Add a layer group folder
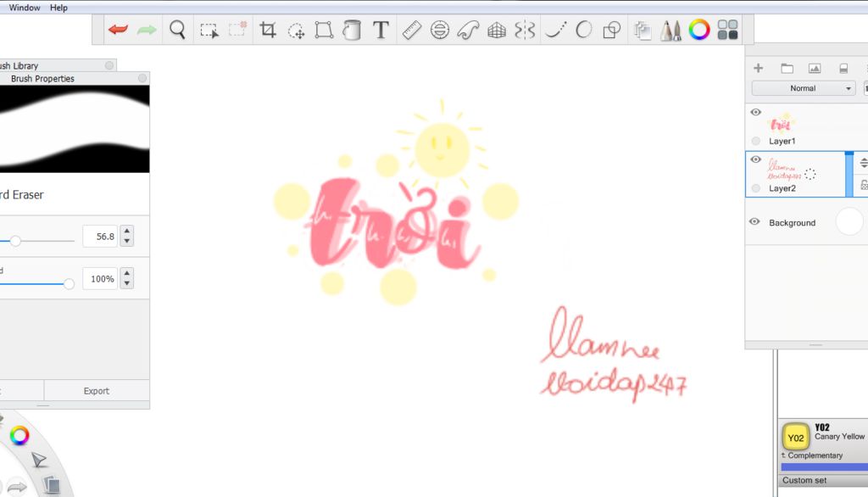This screenshot has height=497, width=868. pos(787,68)
